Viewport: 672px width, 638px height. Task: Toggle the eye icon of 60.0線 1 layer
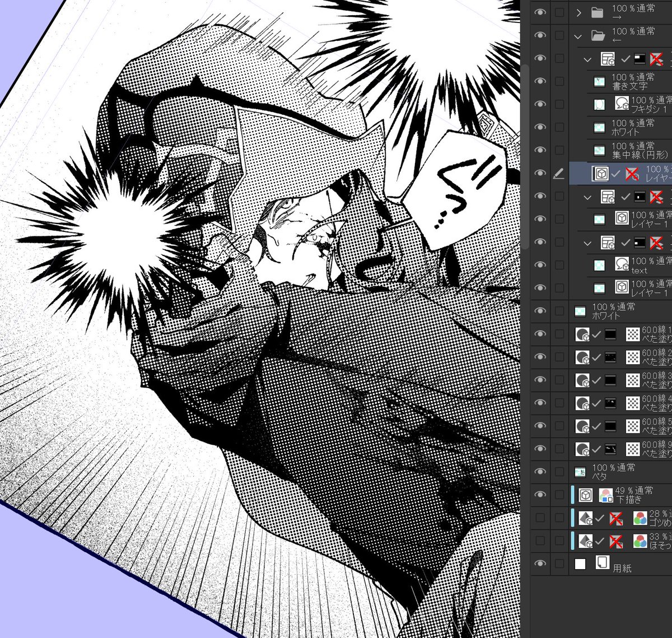[x=540, y=334]
